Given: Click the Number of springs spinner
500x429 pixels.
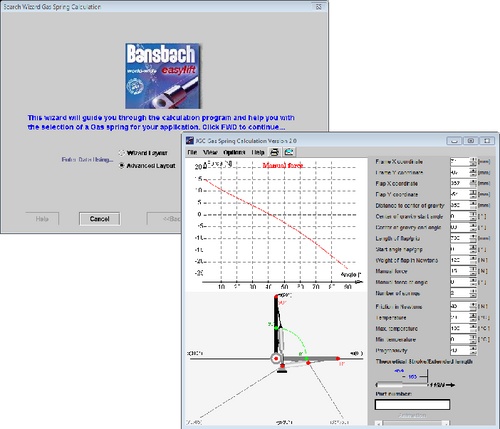Looking at the screenshot, I should (x=473, y=293).
